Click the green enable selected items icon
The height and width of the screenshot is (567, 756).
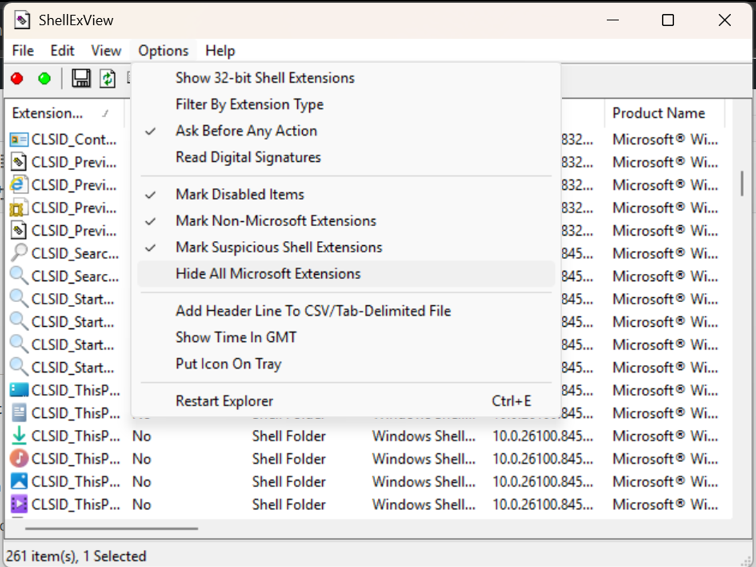click(x=44, y=79)
